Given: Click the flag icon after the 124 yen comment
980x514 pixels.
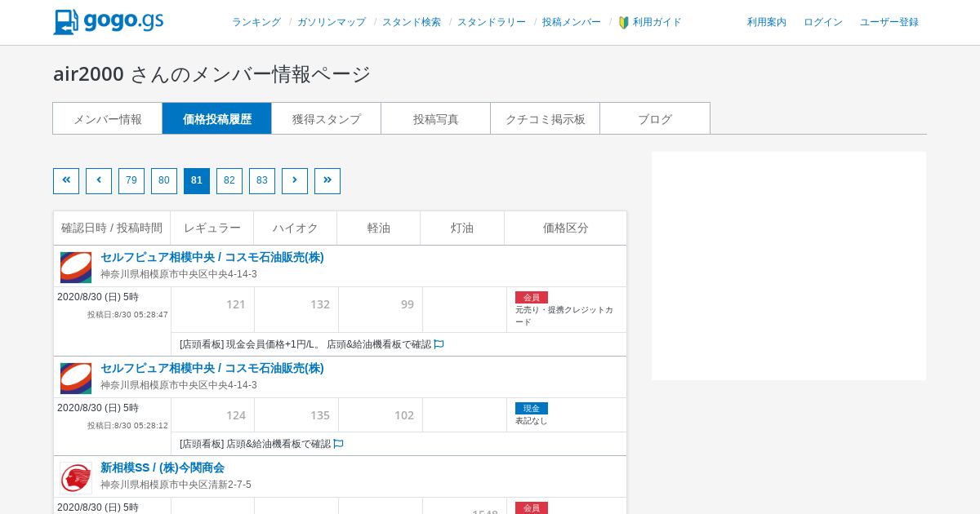Looking at the screenshot, I should (x=338, y=444).
